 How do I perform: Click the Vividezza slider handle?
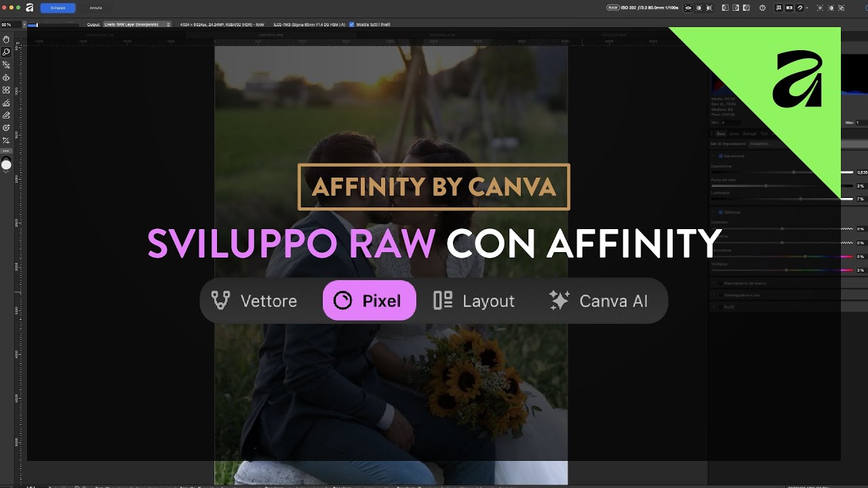786,270
